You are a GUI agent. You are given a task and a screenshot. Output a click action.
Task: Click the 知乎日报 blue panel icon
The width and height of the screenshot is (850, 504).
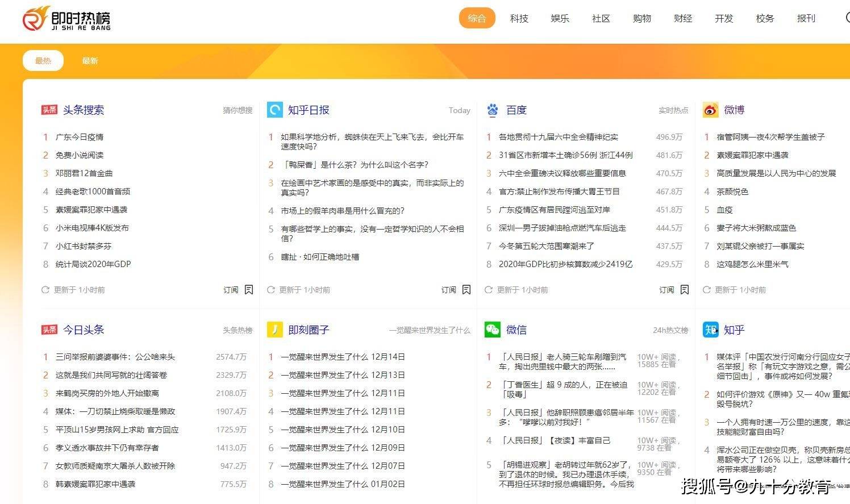(x=274, y=110)
